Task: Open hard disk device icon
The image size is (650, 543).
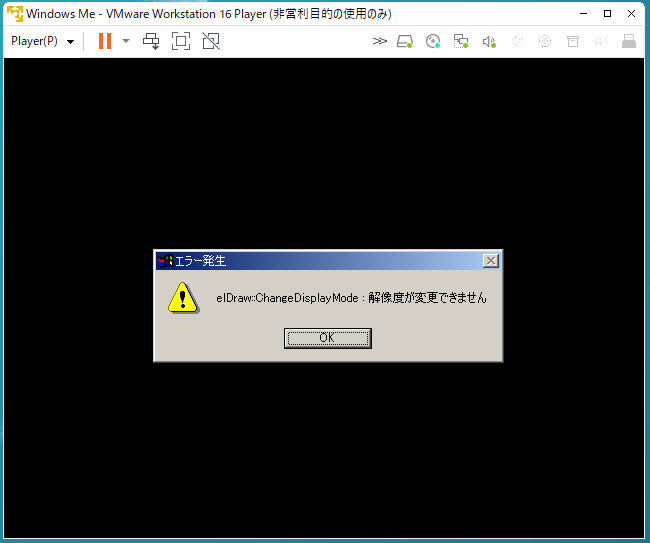Action: (x=405, y=41)
